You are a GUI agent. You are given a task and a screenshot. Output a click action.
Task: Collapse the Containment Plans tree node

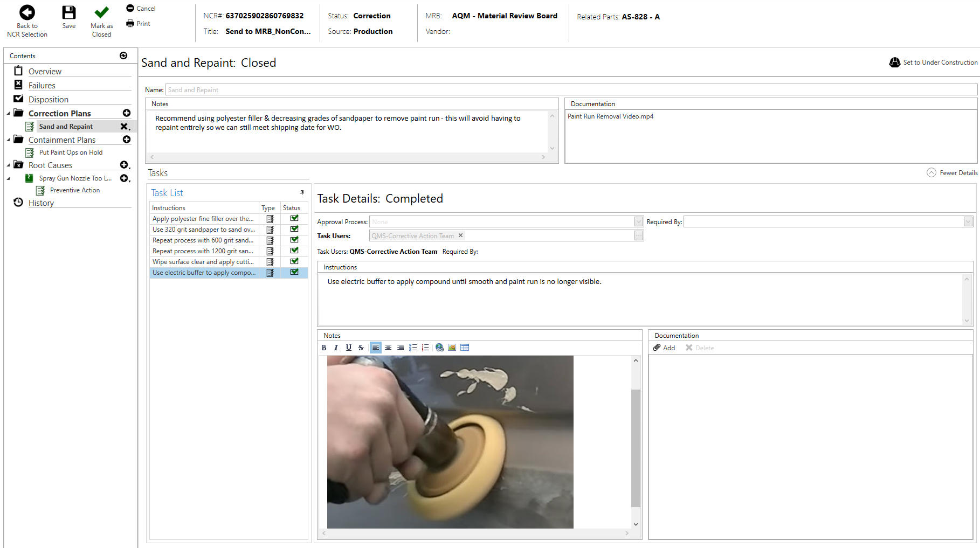click(8, 140)
